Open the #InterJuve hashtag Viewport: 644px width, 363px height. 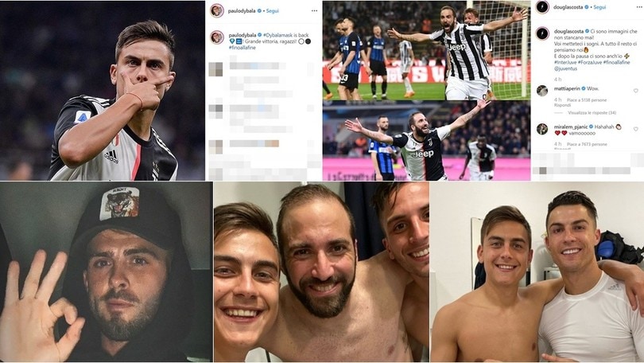coord(565,62)
